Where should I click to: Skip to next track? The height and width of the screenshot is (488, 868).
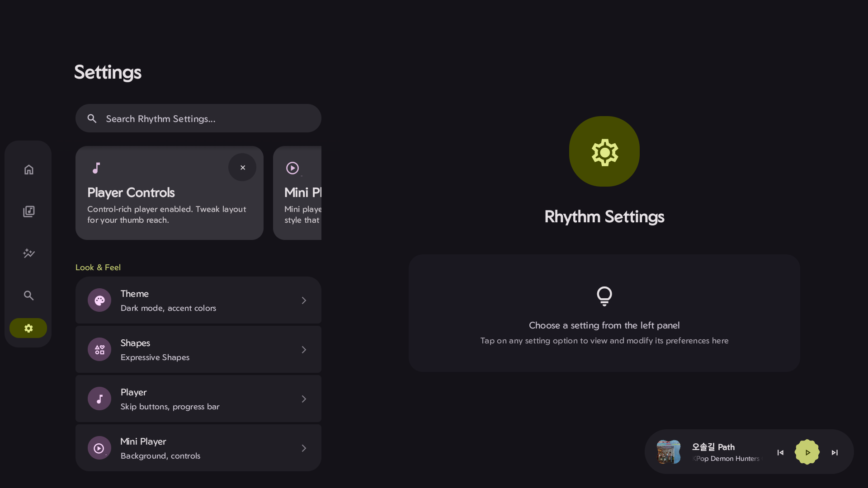pyautogui.click(x=835, y=452)
